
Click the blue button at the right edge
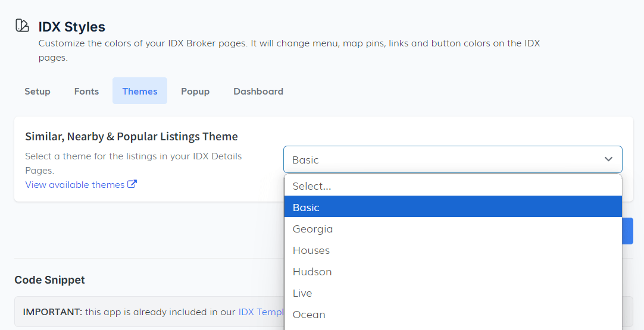[x=627, y=231]
